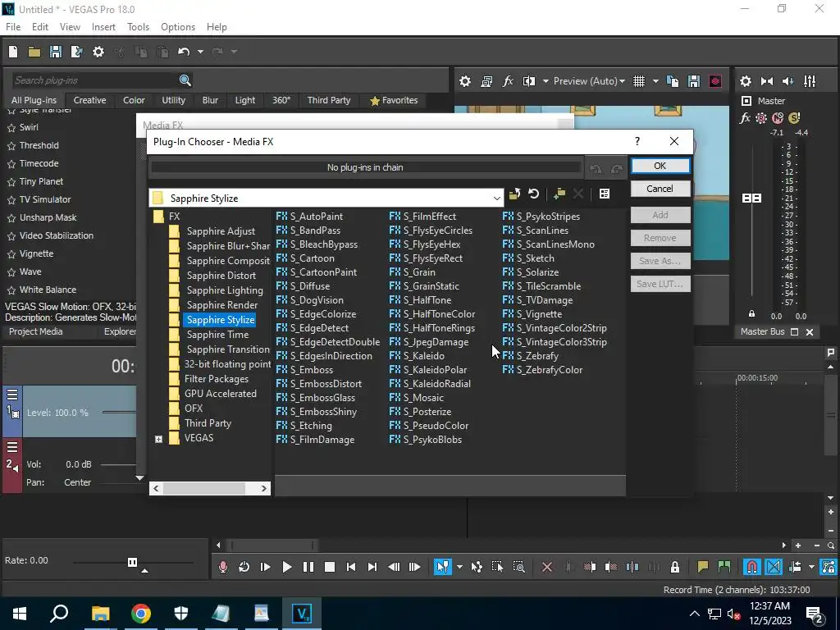Click the Video Output FX icon in preview
This screenshot has width=840, height=630.
coord(507,81)
